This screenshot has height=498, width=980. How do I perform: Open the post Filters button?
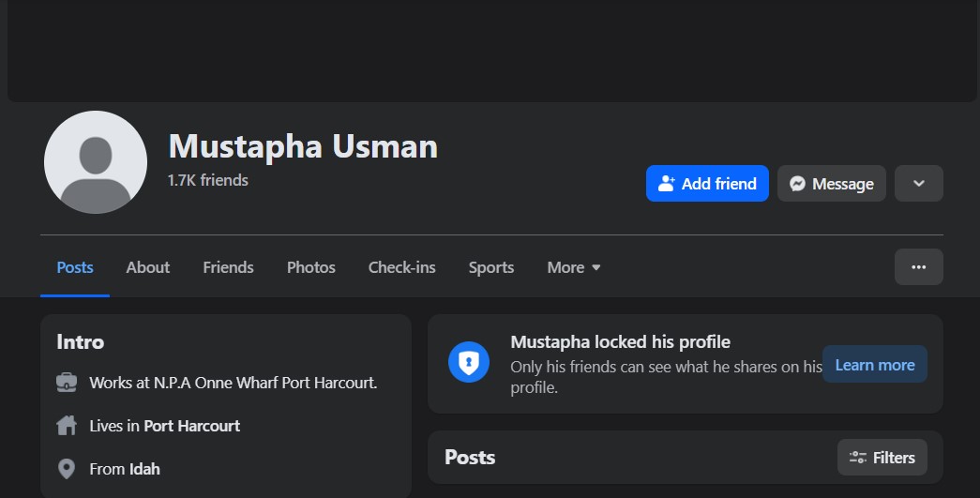point(882,458)
